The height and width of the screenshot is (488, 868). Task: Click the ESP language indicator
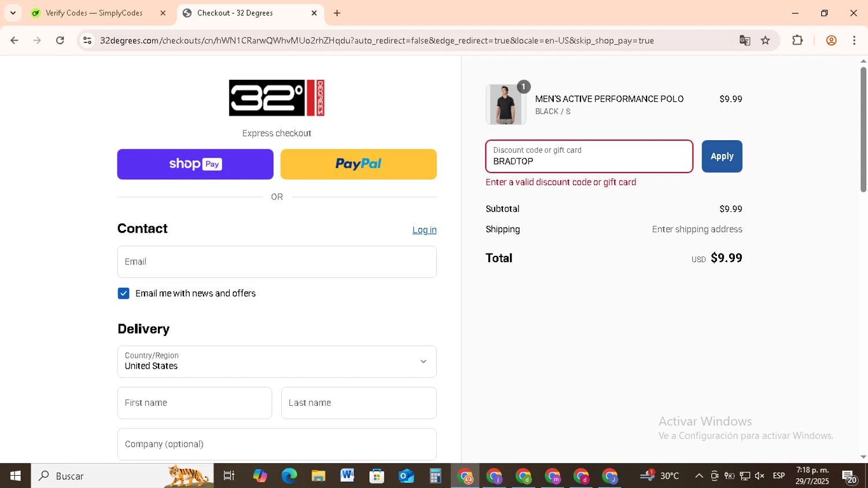pos(779,476)
